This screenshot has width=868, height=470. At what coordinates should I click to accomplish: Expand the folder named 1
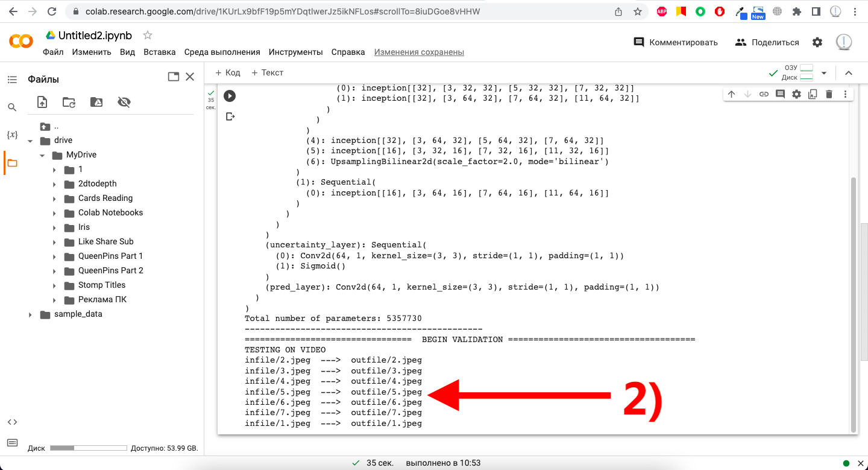click(x=54, y=170)
